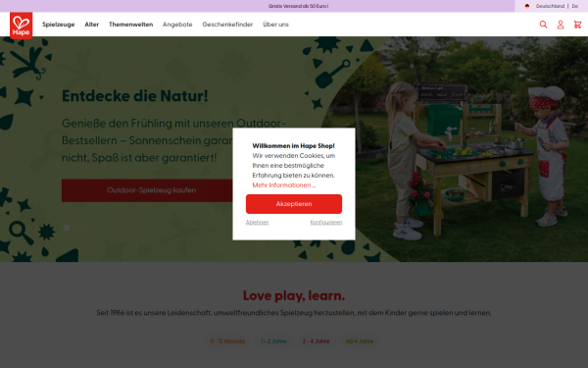The height and width of the screenshot is (368, 588).
Task: Open the Deutschland country selector
Action: tap(550, 6)
